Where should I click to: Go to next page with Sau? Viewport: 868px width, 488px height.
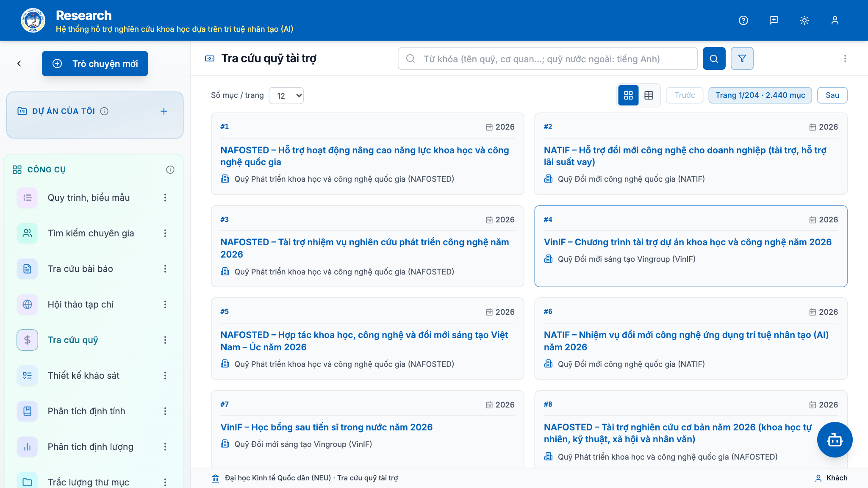pyautogui.click(x=832, y=95)
